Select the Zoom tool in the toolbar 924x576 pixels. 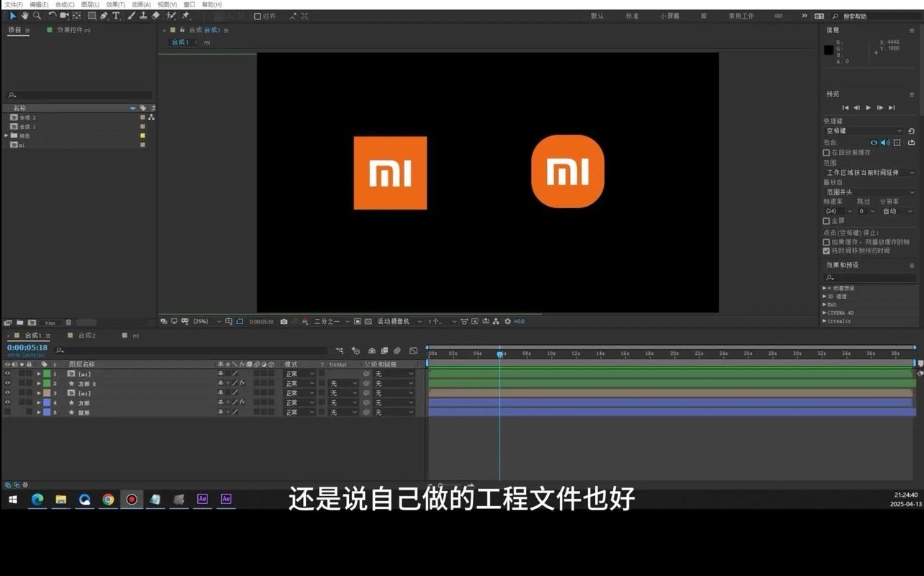(36, 16)
